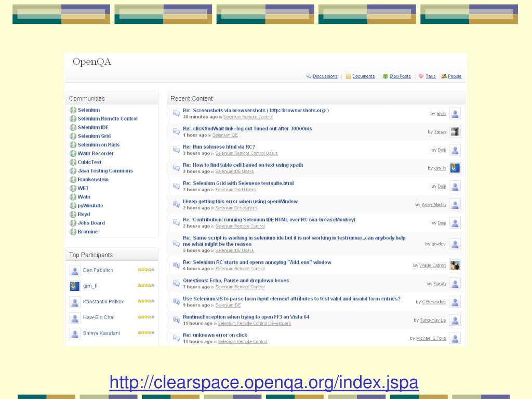
Task: View author Tung-Huy La's profile
Action: tap(433, 320)
